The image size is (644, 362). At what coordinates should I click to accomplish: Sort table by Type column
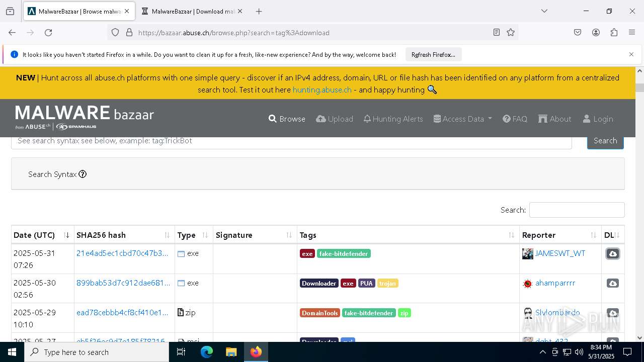[x=194, y=235]
